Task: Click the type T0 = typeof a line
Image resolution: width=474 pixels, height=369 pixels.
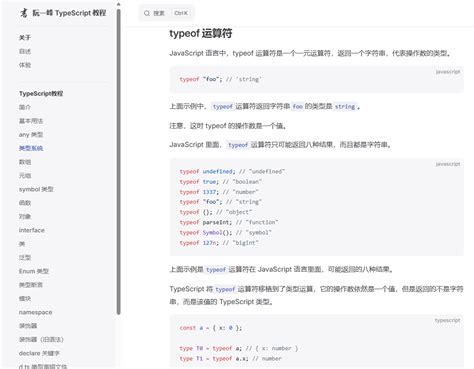Action: click(x=239, y=348)
